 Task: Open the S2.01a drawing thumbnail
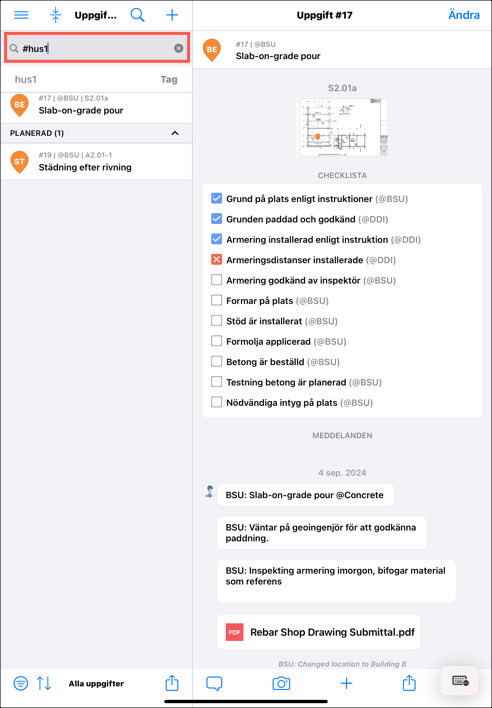342,127
